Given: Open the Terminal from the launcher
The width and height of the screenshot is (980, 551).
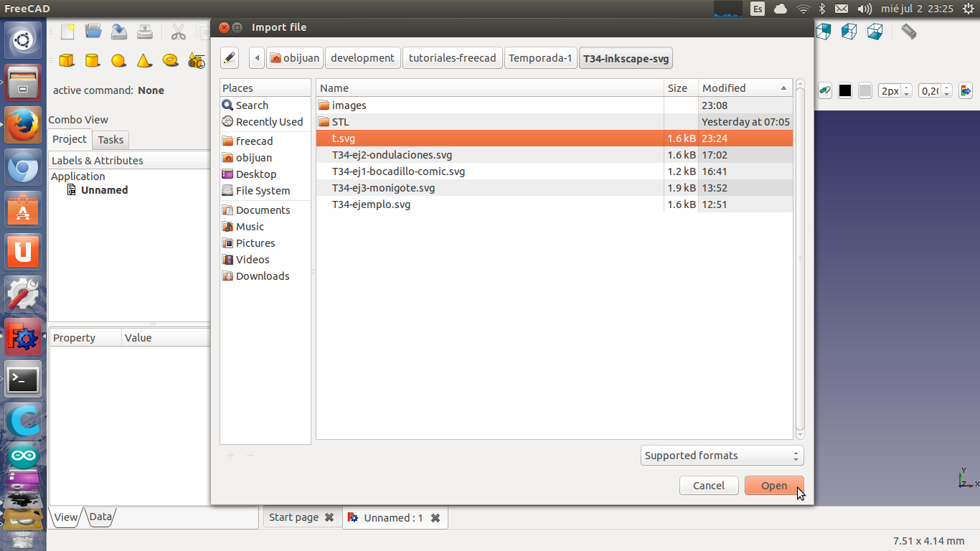Looking at the screenshot, I should coord(23,379).
